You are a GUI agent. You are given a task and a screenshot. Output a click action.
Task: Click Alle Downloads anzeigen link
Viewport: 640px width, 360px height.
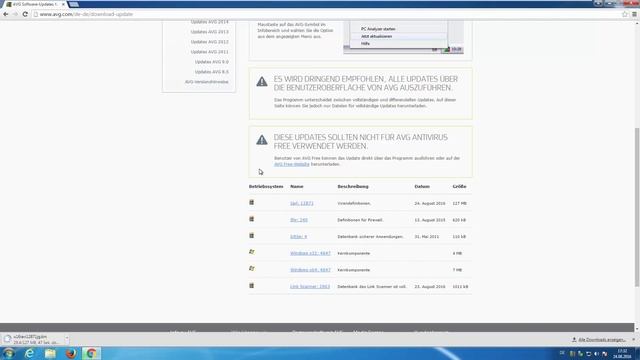point(599,340)
